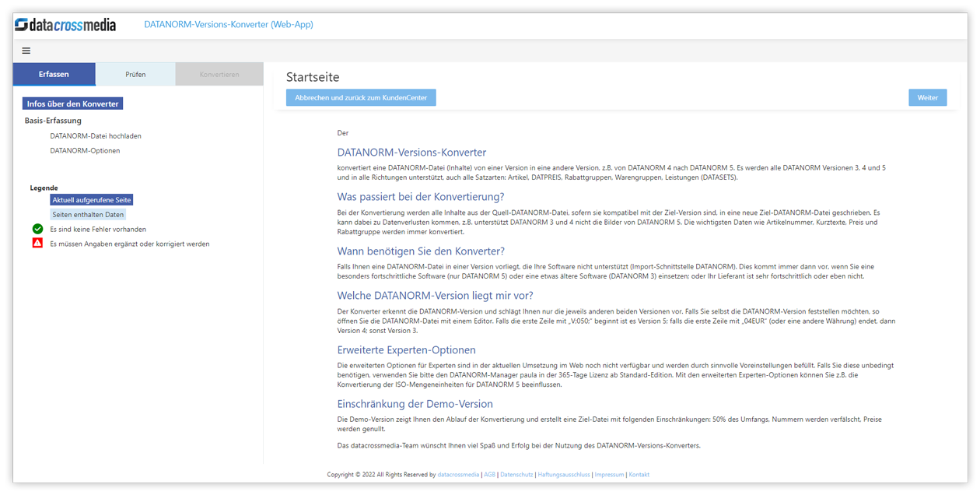Viewport: 980px width, 495px height.
Task: Open the Datenschutz footer link
Action: pos(516,474)
